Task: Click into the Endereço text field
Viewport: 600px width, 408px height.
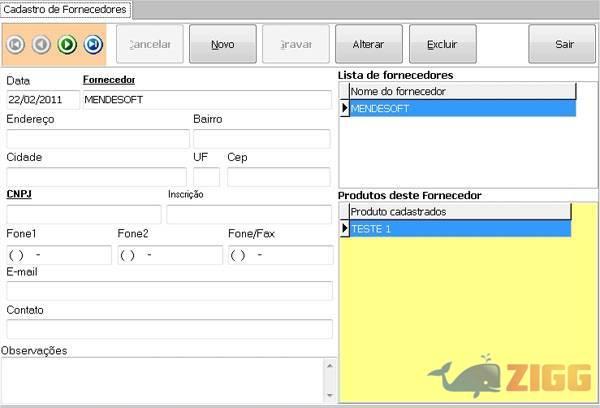Action: click(x=97, y=138)
